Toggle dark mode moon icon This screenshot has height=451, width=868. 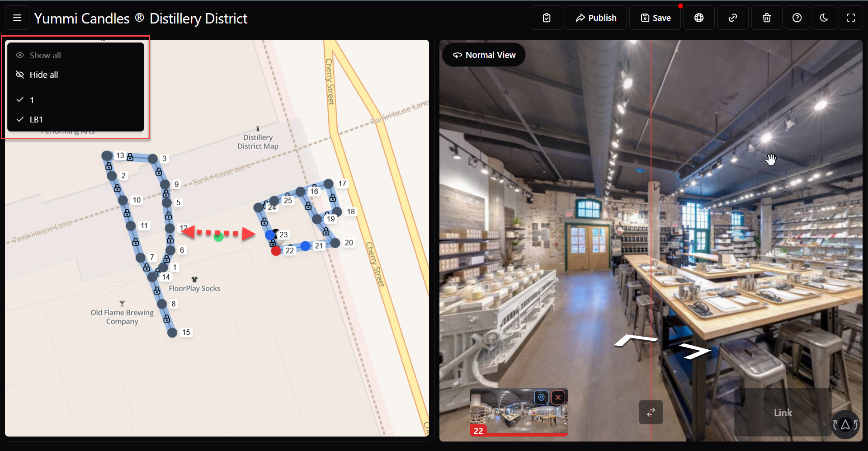[824, 18]
